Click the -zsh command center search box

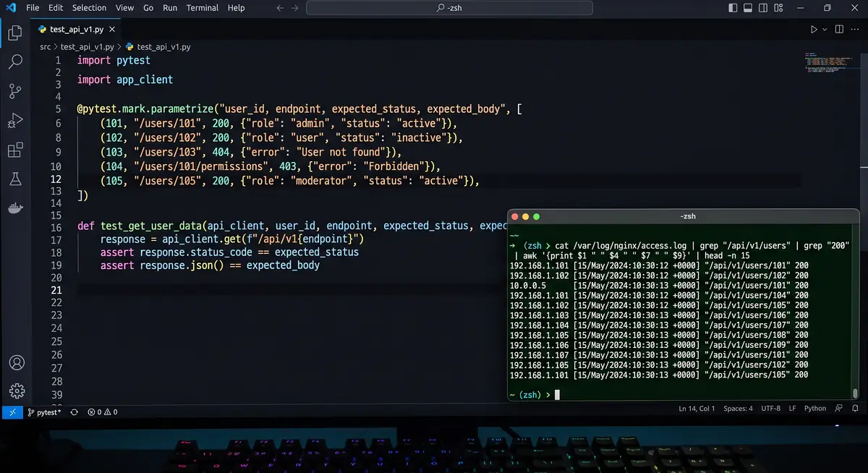(x=448, y=8)
